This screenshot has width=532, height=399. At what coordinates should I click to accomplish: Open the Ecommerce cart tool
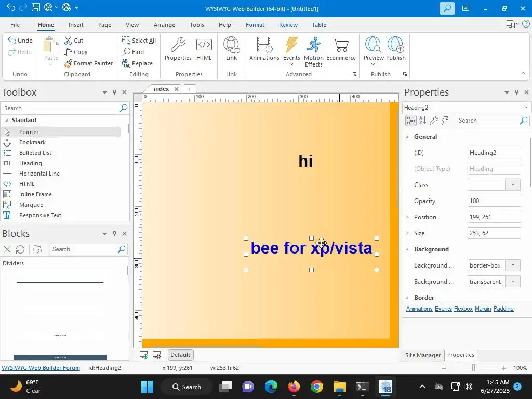pos(341,49)
